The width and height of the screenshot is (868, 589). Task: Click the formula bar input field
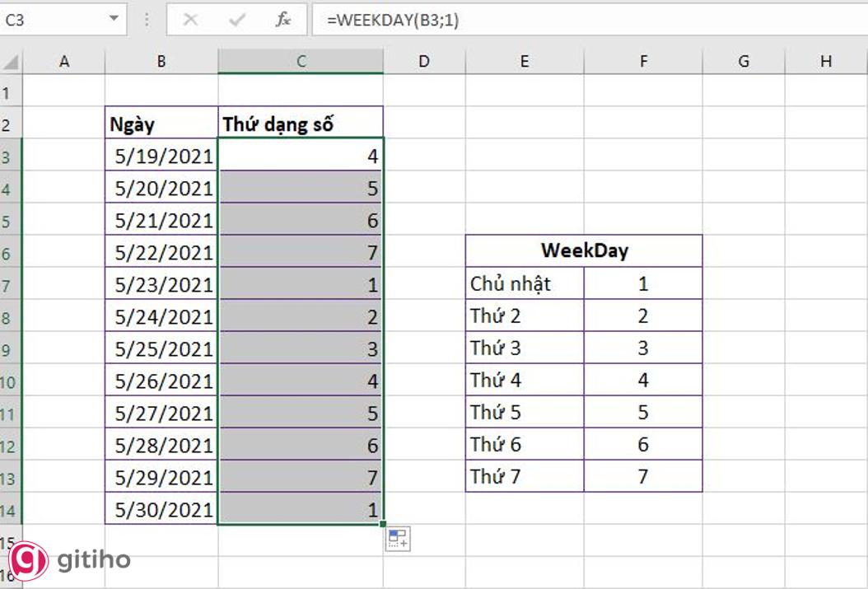(x=576, y=20)
